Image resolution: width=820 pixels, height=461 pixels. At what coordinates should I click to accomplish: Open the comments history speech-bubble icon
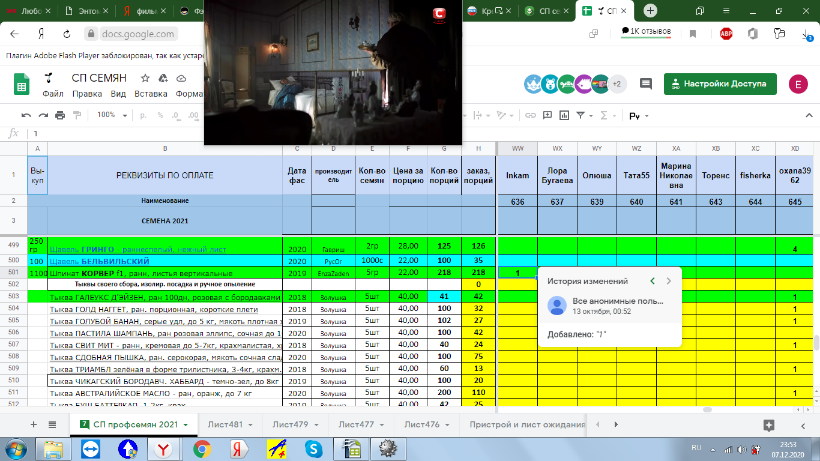[x=645, y=84]
